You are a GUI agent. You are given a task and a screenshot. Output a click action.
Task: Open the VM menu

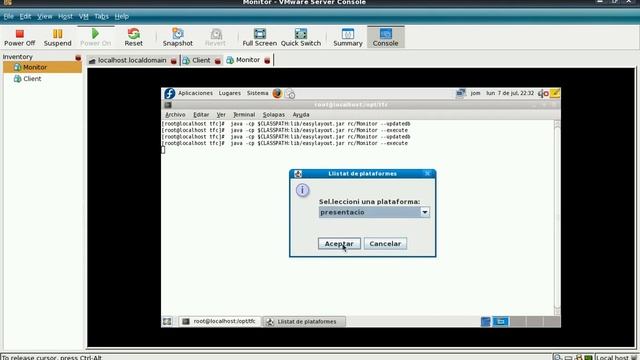click(84, 16)
